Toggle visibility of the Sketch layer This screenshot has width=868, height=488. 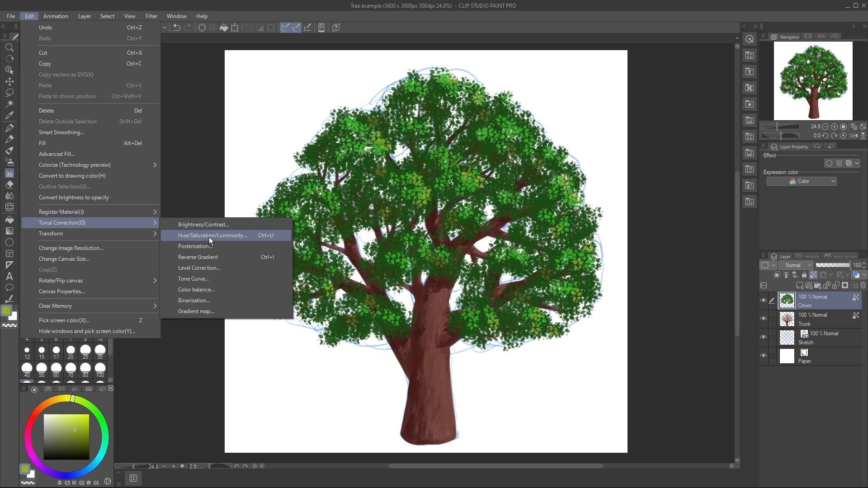pos(764,337)
